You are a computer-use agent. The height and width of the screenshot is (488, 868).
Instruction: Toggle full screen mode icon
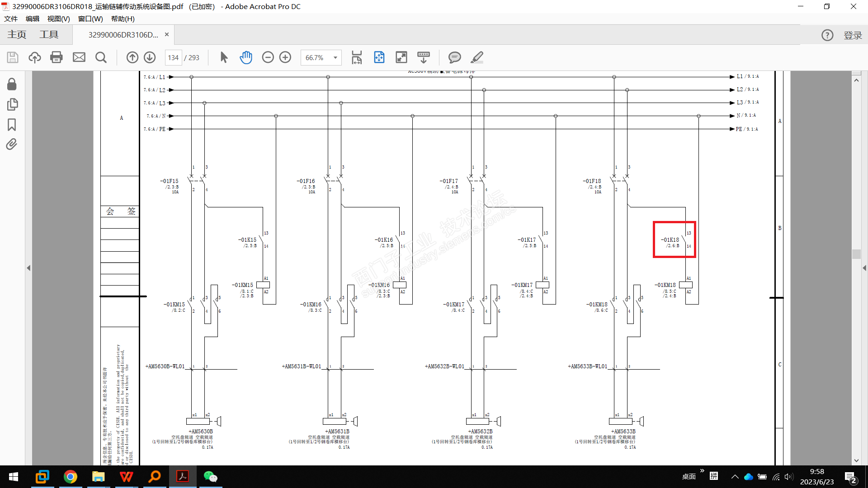401,57
